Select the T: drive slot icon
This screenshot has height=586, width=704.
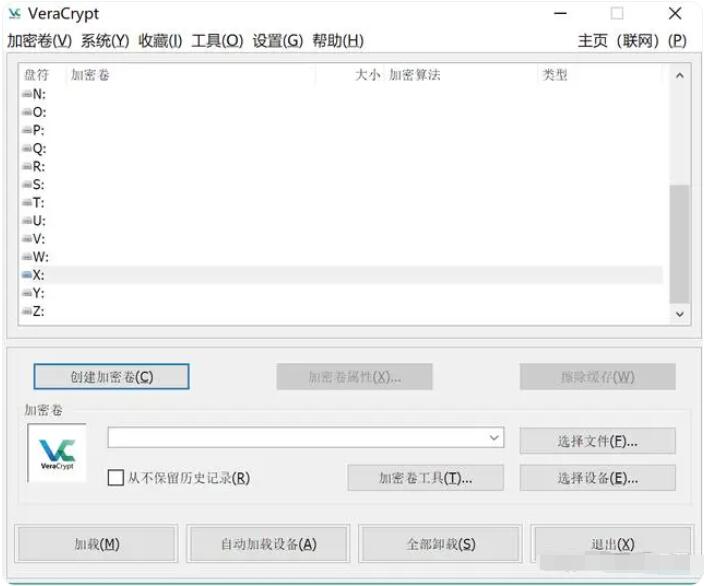[27, 202]
